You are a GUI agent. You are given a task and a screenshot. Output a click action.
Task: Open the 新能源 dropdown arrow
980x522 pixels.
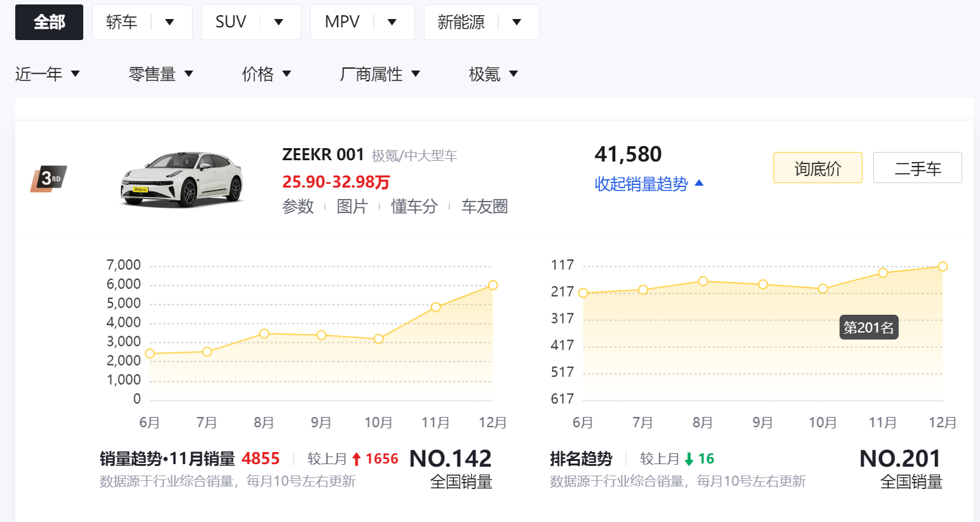tap(517, 22)
